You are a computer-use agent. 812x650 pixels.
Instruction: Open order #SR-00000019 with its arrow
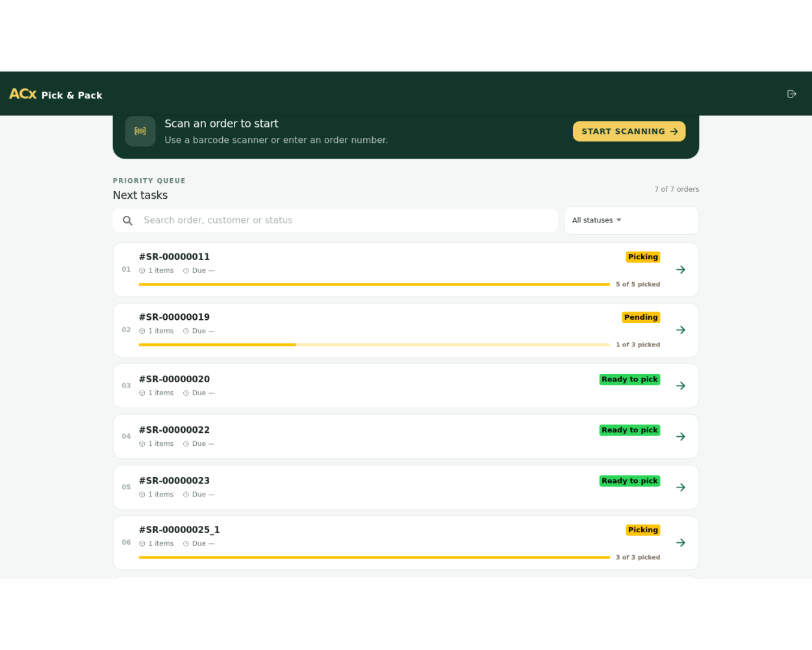pos(681,330)
